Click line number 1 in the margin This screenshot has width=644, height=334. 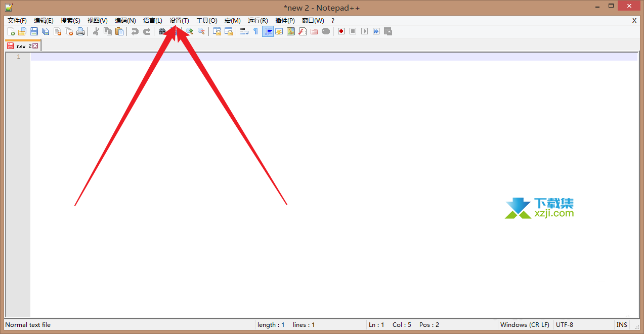[x=19, y=57]
